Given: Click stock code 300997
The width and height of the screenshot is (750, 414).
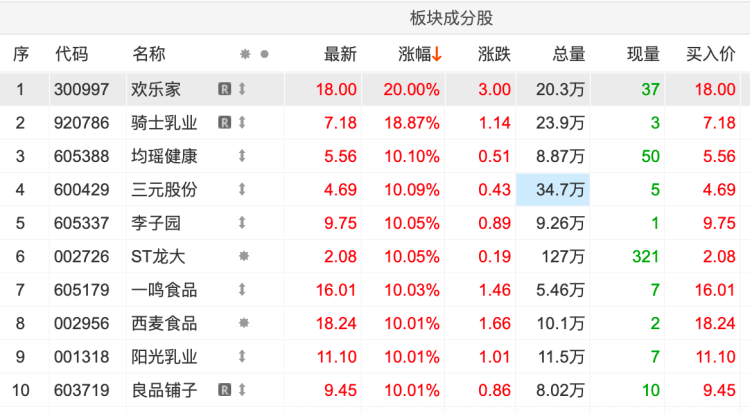Looking at the screenshot, I should (x=81, y=89).
